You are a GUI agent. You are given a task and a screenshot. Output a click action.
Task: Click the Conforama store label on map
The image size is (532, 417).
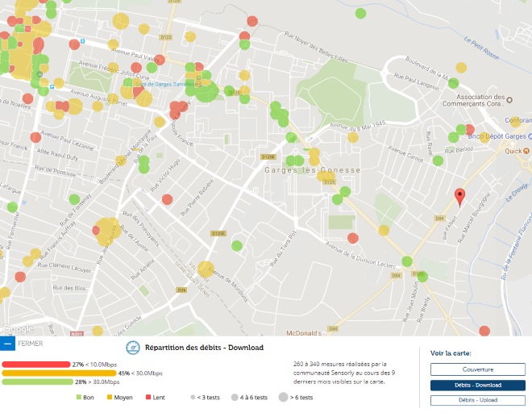(520, 120)
